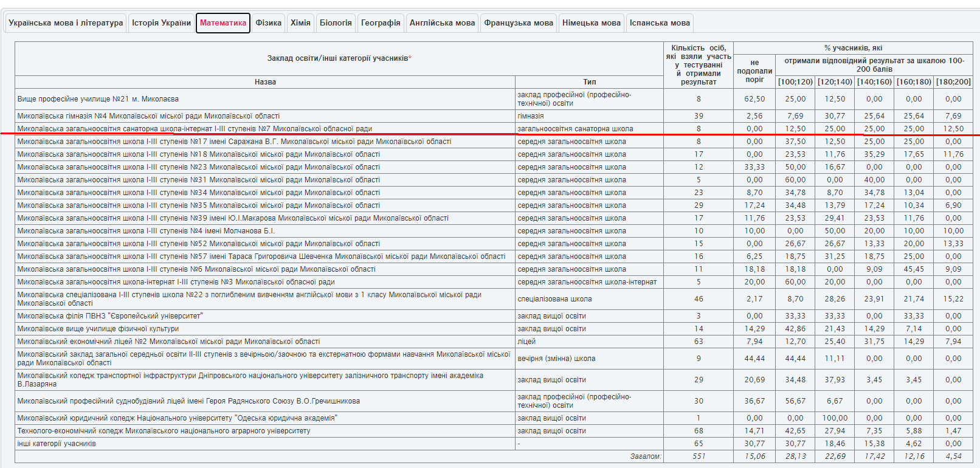The width and height of the screenshot is (980, 468).
Task: Click the [100;120) column header
Action: point(795,82)
